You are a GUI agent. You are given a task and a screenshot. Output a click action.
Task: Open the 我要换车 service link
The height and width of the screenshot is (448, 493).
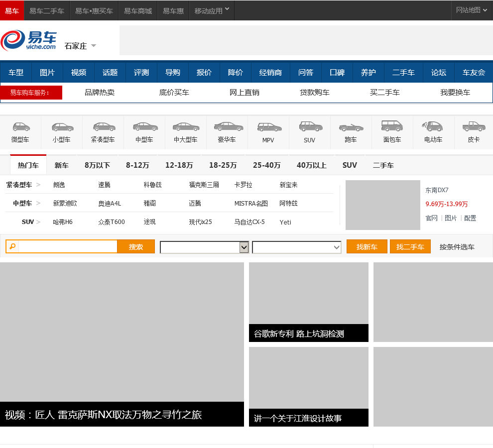point(455,93)
